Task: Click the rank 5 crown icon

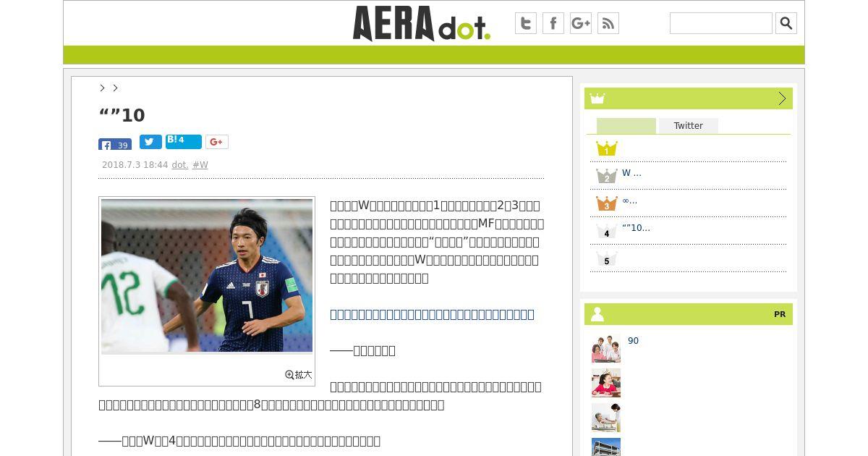Action: pos(606,258)
